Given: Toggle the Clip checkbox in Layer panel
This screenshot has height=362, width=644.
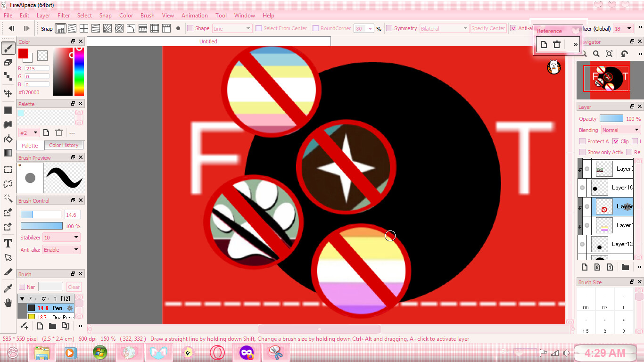Looking at the screenshot, I should coord(615,141).
